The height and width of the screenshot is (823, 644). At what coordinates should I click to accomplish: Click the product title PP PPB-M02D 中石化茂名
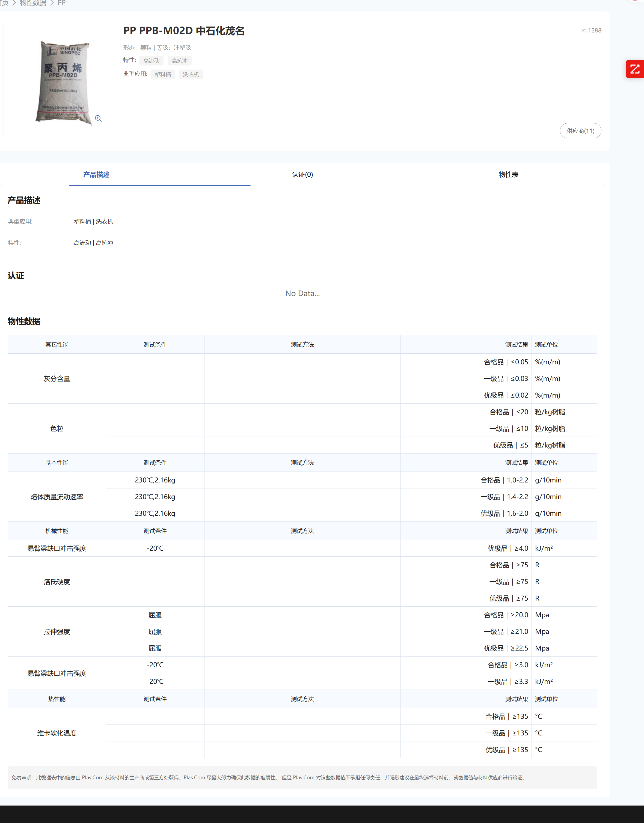pyautogui.click(x=184, y=31)
